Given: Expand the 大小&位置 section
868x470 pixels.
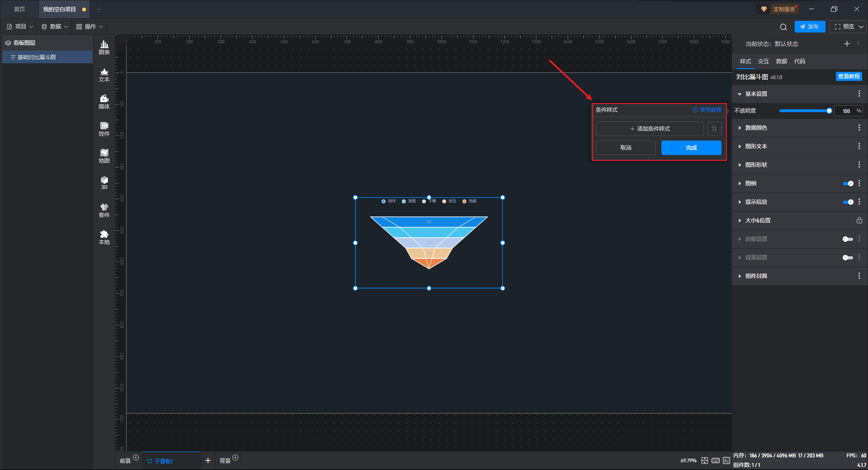Looking at the screenshot, I should tap(740, 221).
